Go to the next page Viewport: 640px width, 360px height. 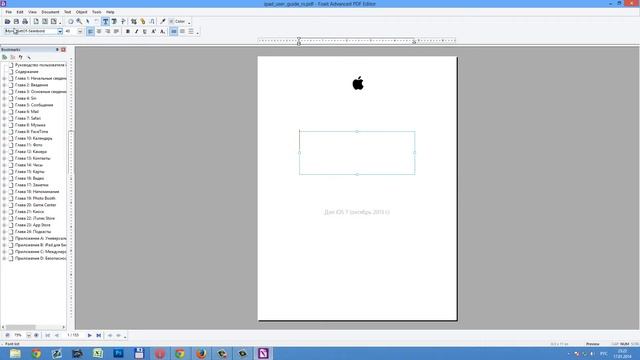[x=90, y=336]
